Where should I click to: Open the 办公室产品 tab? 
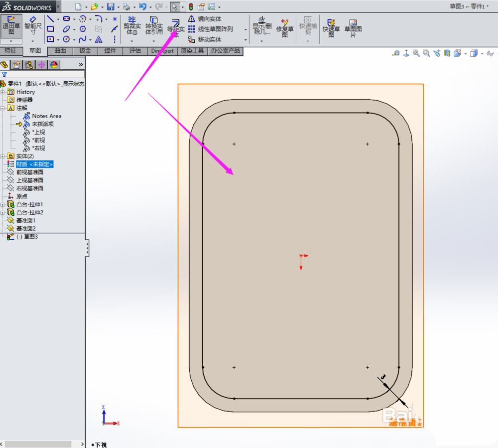pos(226,51)
